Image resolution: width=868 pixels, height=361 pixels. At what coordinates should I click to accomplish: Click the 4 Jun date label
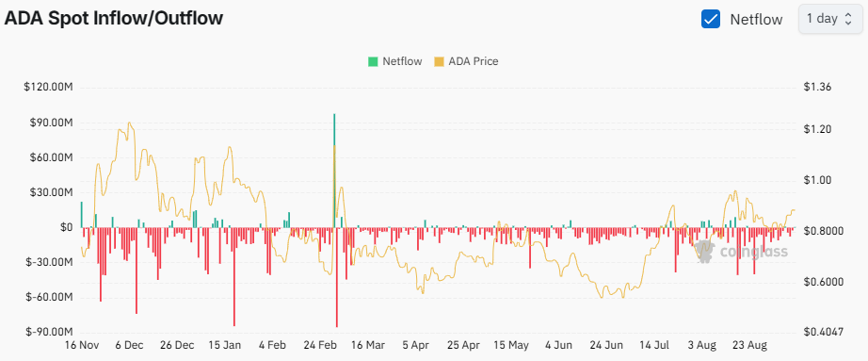[557, 346]
